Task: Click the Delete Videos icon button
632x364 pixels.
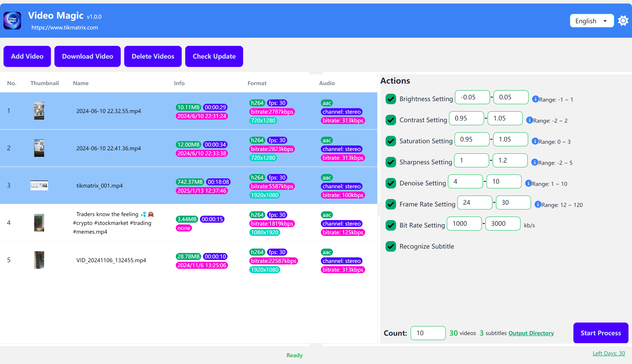Action: click(x=153, y=56)
